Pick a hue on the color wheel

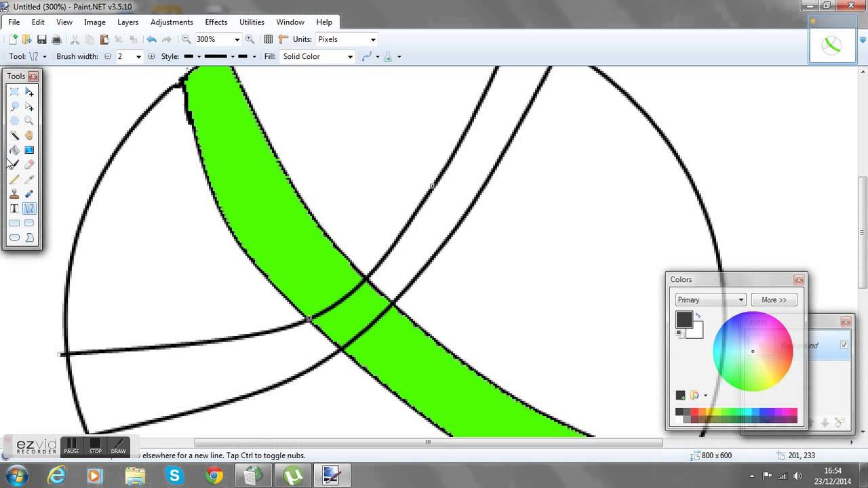tap(753, 351)
